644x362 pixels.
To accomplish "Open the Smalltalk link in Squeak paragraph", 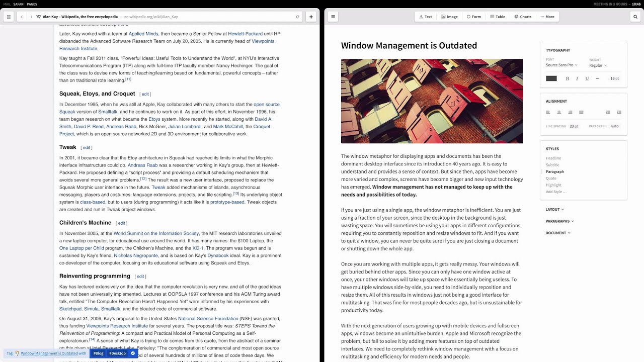I will click(108, 112).
